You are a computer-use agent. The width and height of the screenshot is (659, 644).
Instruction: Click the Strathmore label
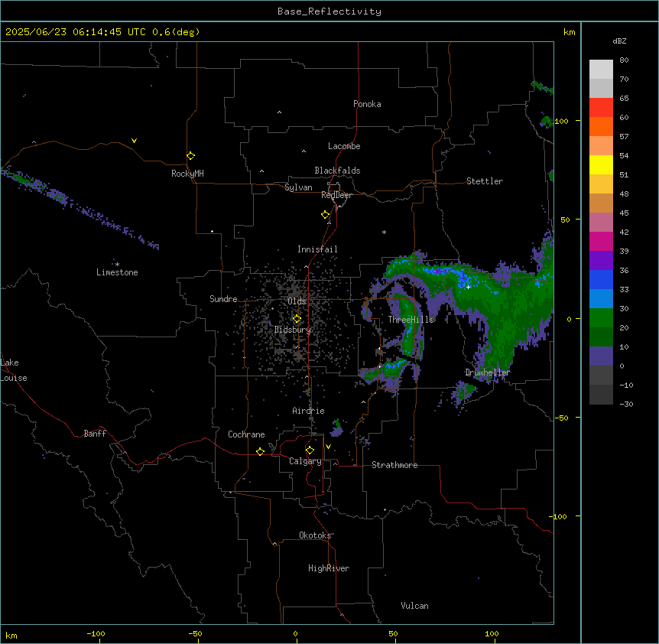pos(394,465)
